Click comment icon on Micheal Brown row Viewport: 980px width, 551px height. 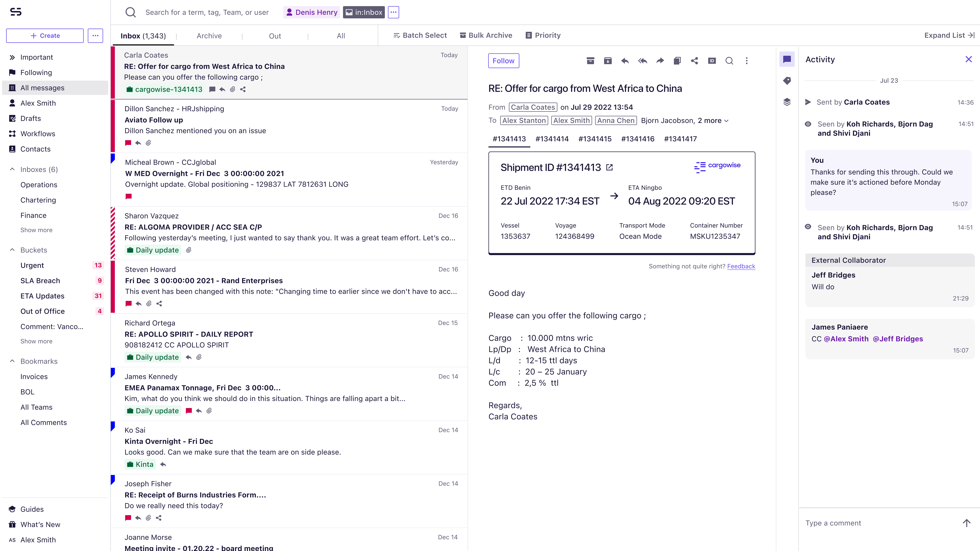pyautogui.click(x=129, y=197)
